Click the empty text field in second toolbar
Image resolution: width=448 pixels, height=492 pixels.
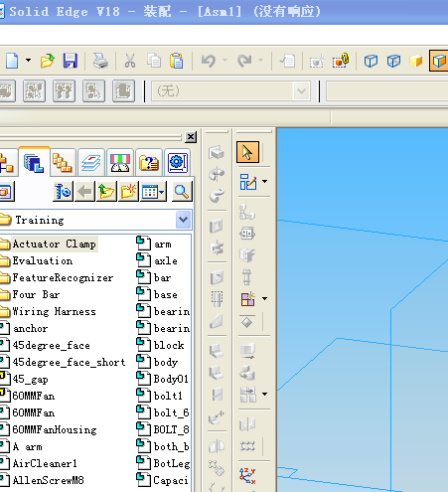387,90
